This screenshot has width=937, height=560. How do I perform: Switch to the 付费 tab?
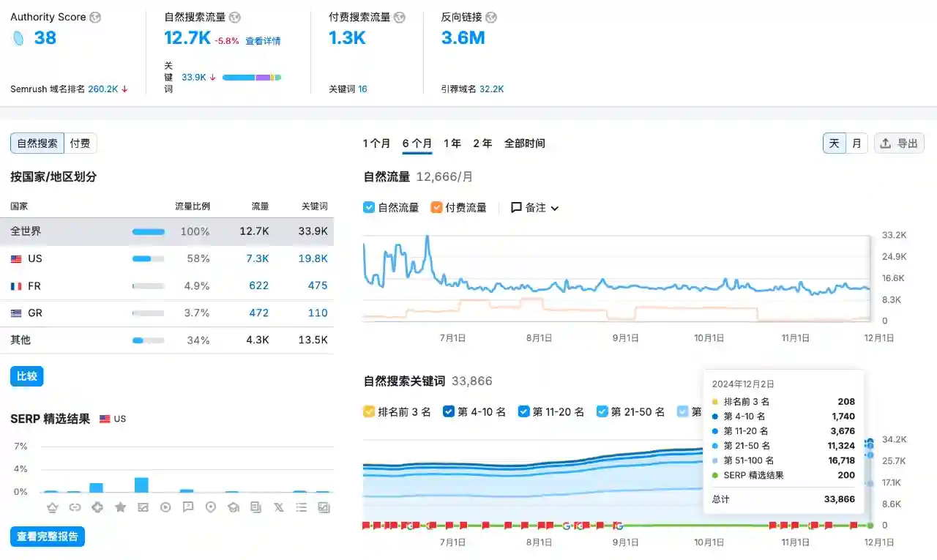[x=80, y=143]
